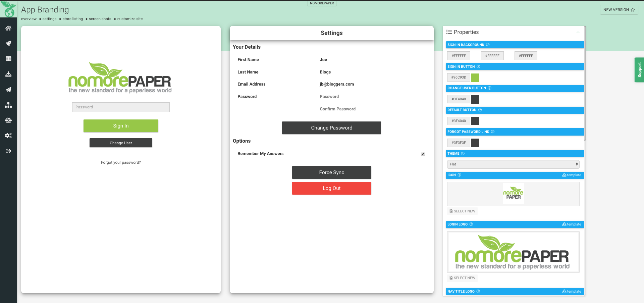This screenshot has width=644, height=303.
Task: Click the nomorepaper globe logo at top-left
Action: coord(8,9)
